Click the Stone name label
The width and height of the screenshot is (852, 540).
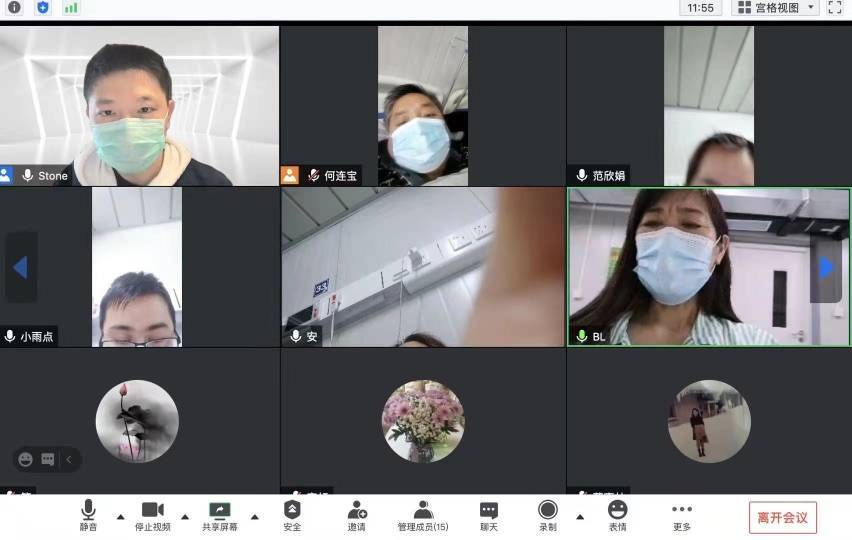point(53,175)
